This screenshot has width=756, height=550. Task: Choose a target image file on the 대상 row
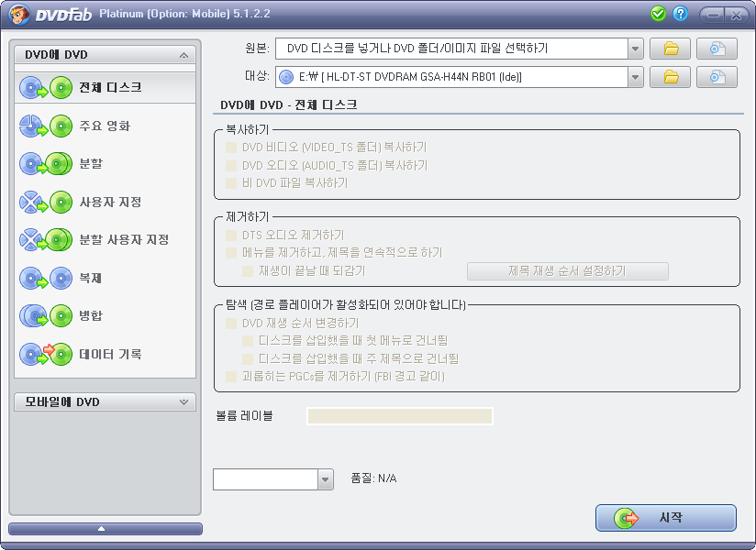(717, 77)
